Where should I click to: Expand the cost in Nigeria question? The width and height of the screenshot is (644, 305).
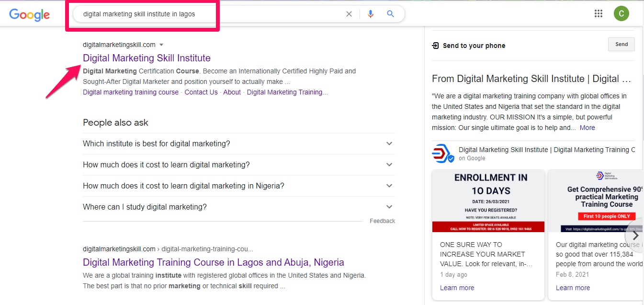(x=389, y=186)
